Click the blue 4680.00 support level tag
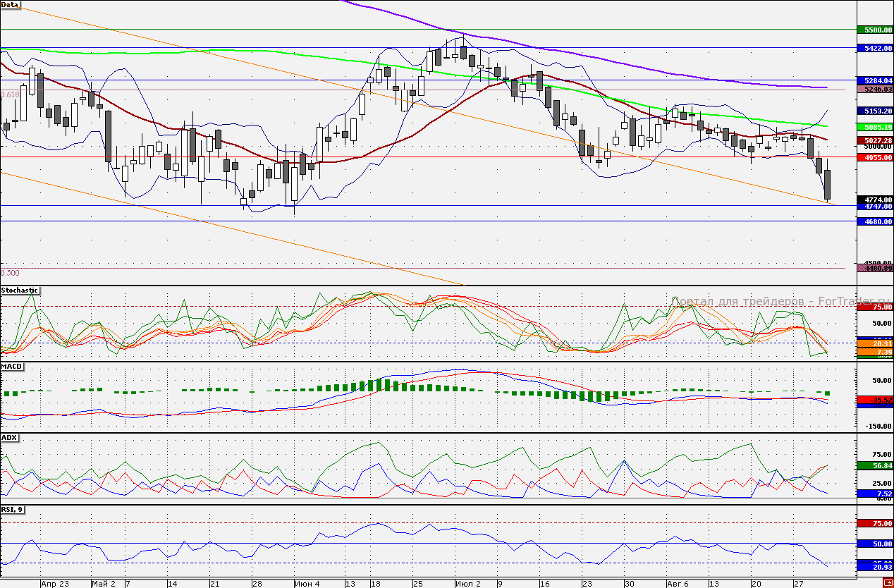894x588 pixels. click(874, 222)
